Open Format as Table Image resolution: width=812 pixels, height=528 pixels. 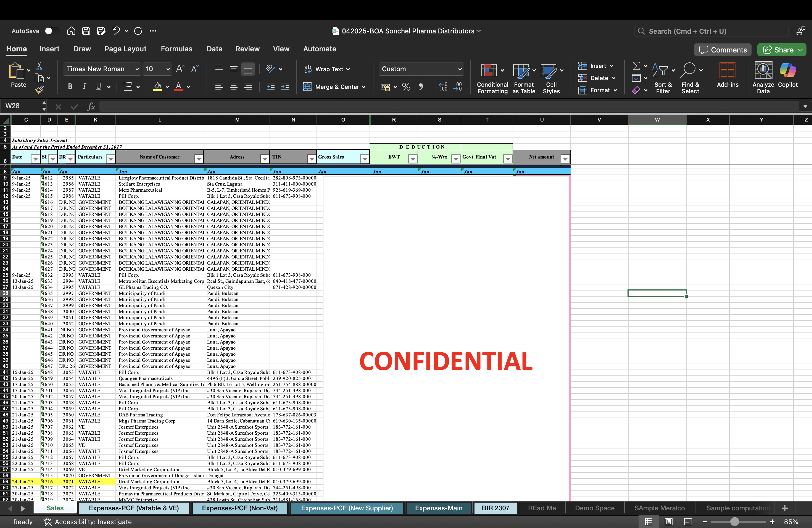524,78
